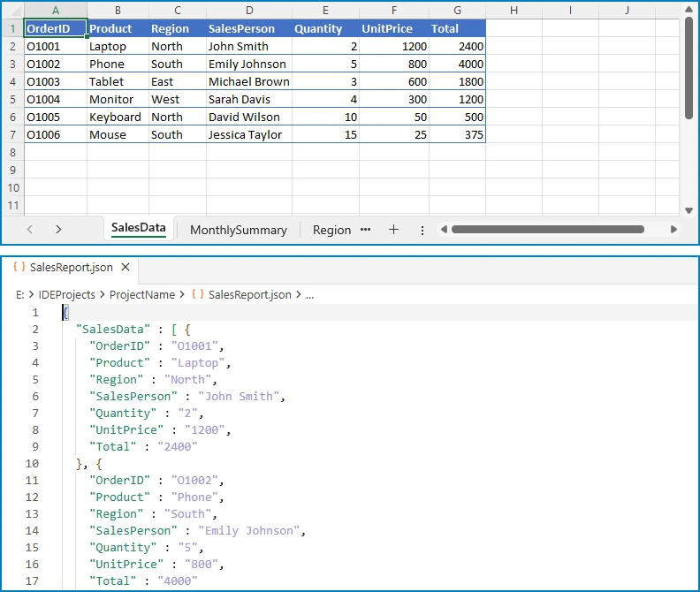Switch to the Region sheet tab

click(331, 230)
